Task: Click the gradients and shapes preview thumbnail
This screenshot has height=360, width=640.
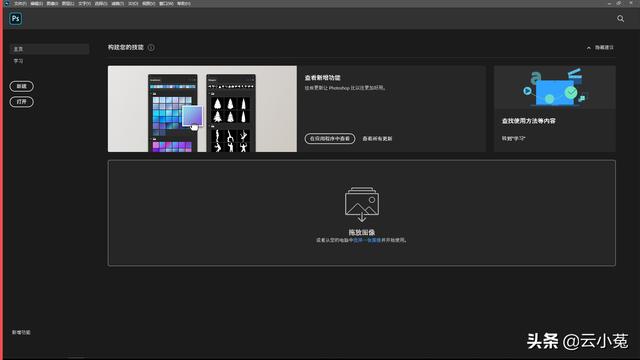Action: (202, 109)
